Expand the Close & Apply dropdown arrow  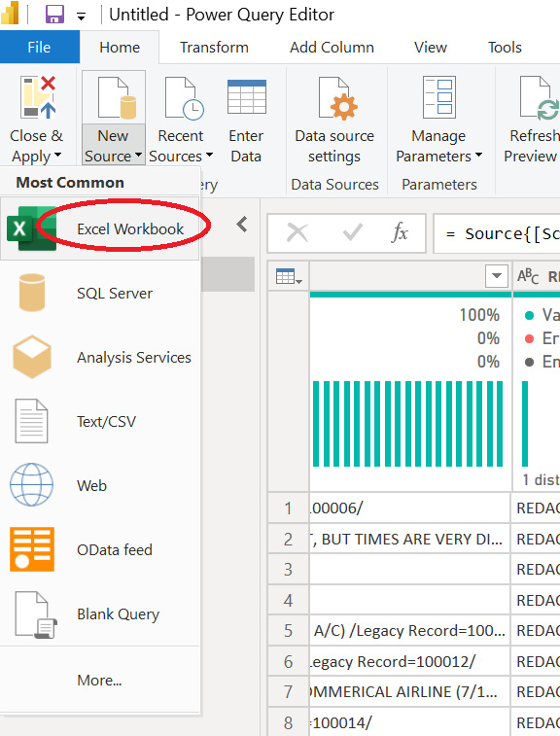point(57,155)
